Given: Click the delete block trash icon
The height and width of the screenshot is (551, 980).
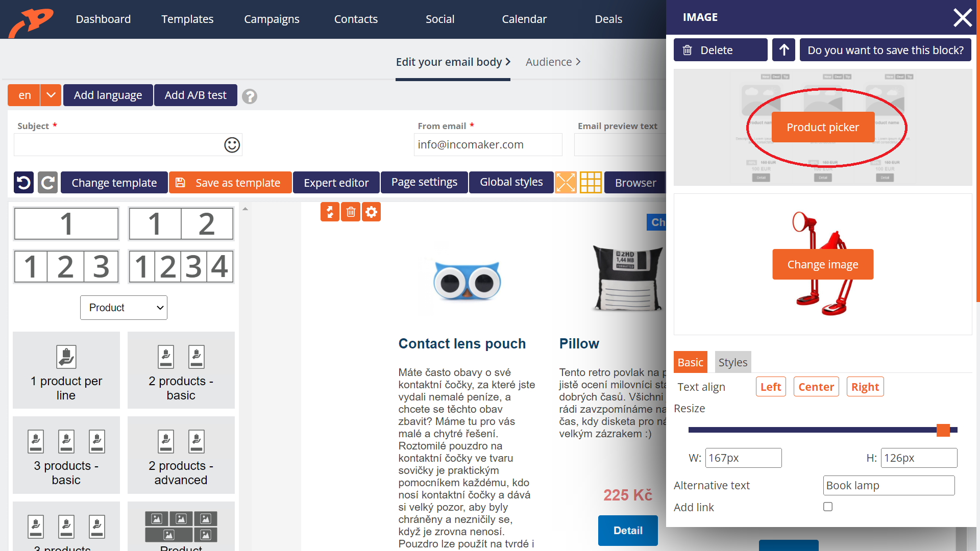Looking at the screenshot, I should [x=351, y=212].
